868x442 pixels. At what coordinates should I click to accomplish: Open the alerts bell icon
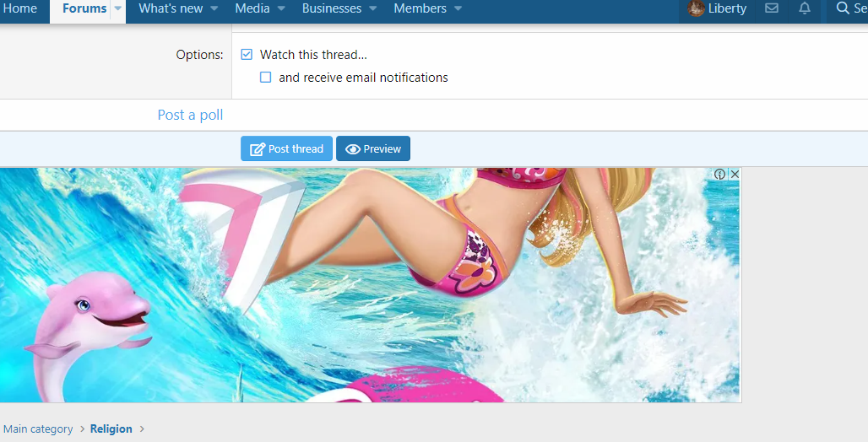(805, 8)
